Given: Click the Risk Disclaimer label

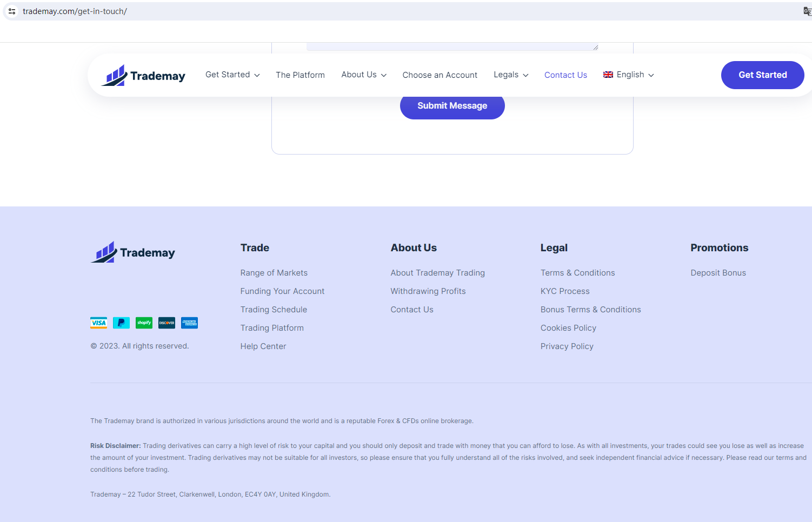Looking at the screenshot, I should click(x=116, y=446).
